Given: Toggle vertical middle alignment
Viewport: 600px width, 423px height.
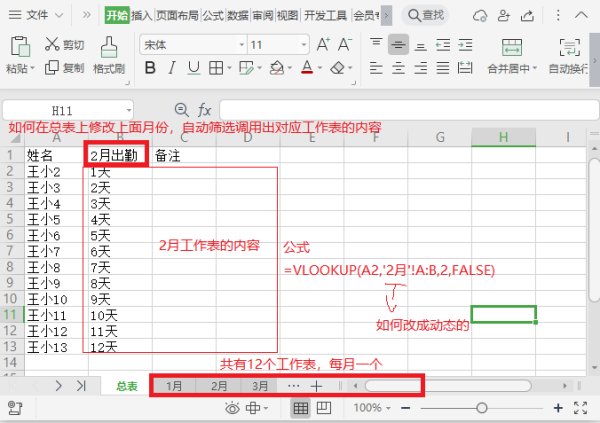Looking at the screenshot, I should [x=398, y=45].
